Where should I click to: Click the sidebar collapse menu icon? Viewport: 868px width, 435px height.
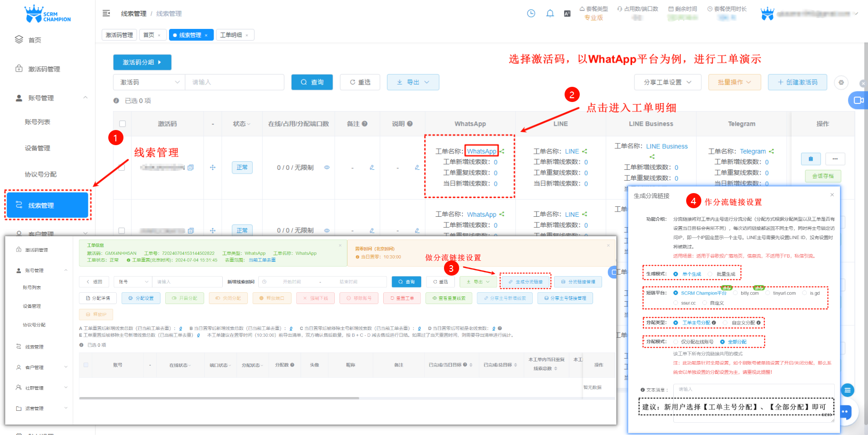pos(106,13)
